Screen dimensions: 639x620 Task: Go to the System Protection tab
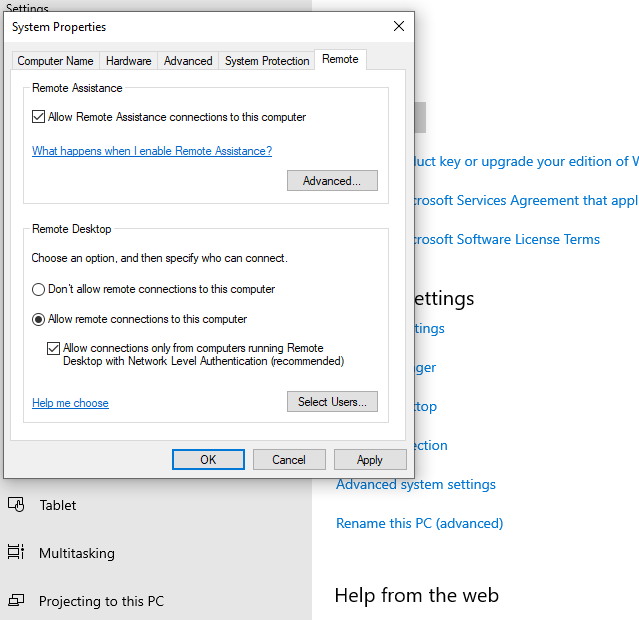point(267,61)
